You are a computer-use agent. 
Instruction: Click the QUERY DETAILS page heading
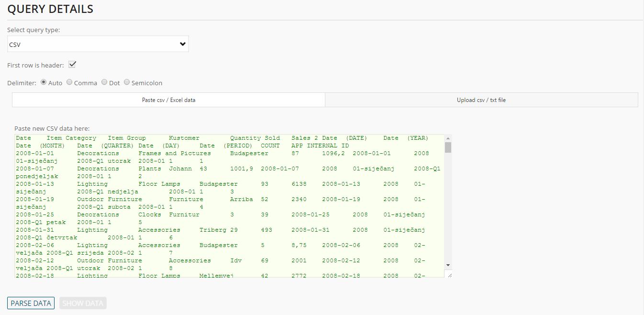50,9
